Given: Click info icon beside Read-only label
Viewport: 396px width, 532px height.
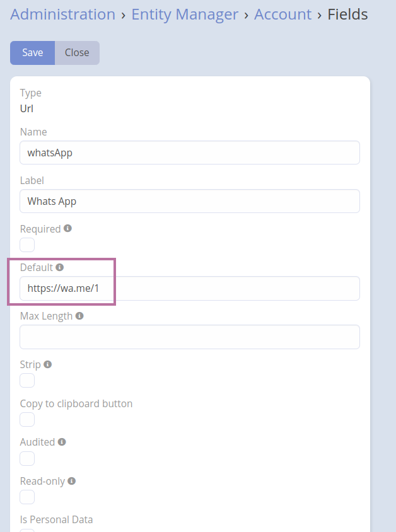Looking at the screenshot, I should pos(72,481).
